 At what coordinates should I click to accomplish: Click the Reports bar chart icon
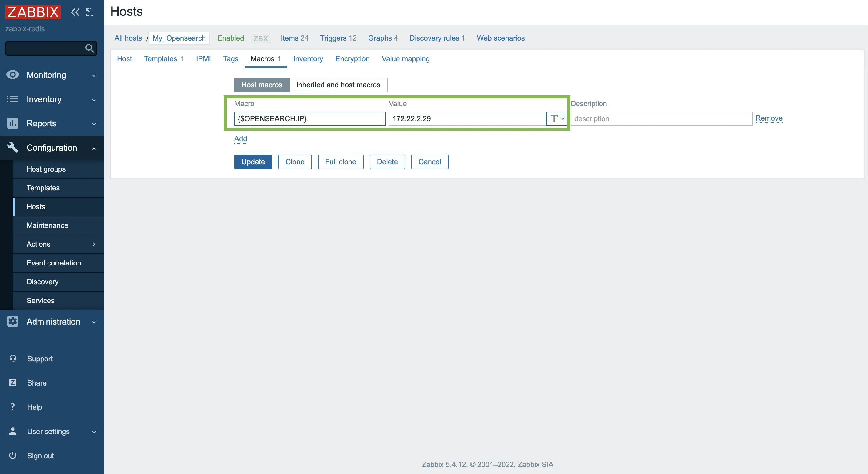click(13, 123)
